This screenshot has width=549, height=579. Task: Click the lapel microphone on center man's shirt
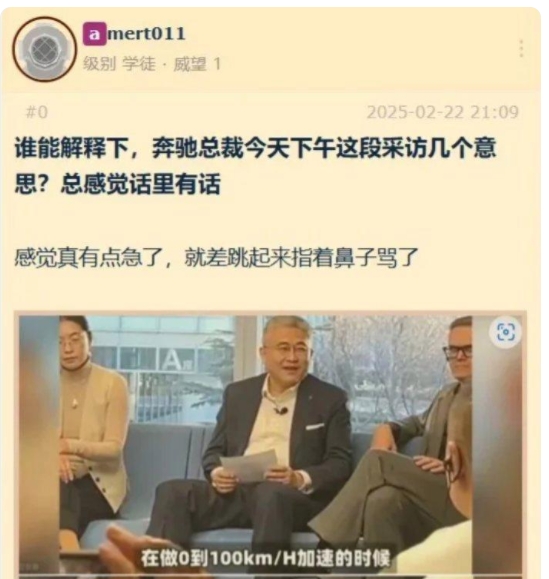[x=281, y=410]
